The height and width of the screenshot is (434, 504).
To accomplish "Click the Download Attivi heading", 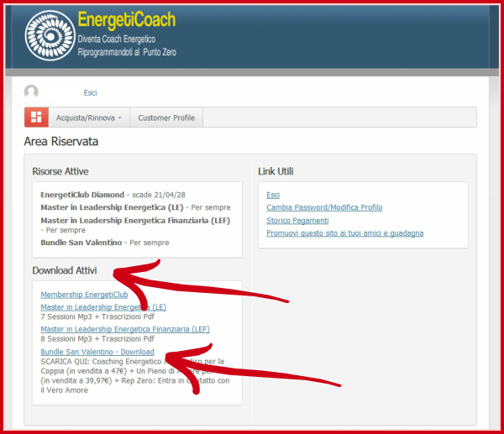I will 65,270.
